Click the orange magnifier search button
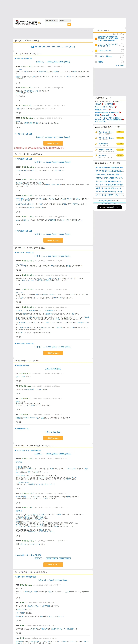138x644 pixels. pos(69,24)
